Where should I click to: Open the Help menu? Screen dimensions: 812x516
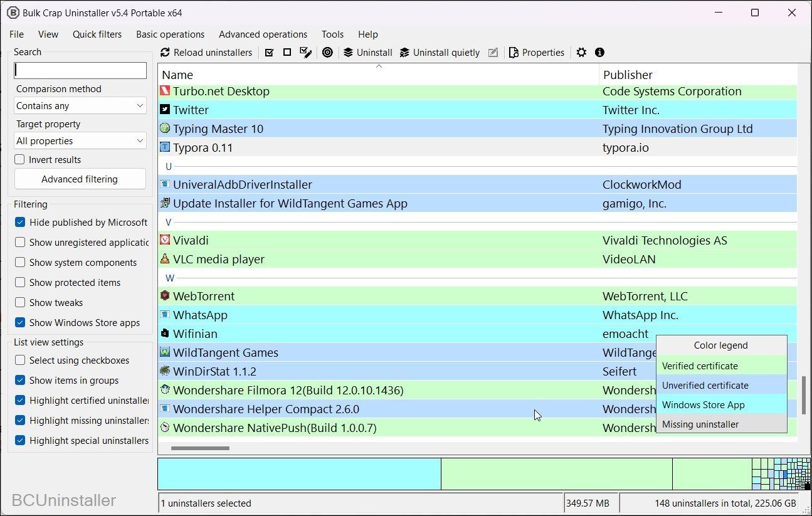click(368, 34)
